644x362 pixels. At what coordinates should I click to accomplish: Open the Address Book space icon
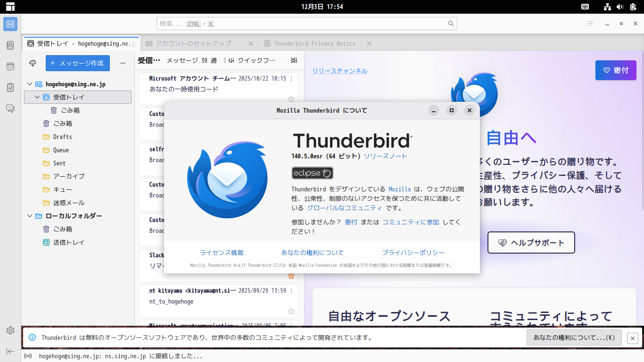point(10,45)
